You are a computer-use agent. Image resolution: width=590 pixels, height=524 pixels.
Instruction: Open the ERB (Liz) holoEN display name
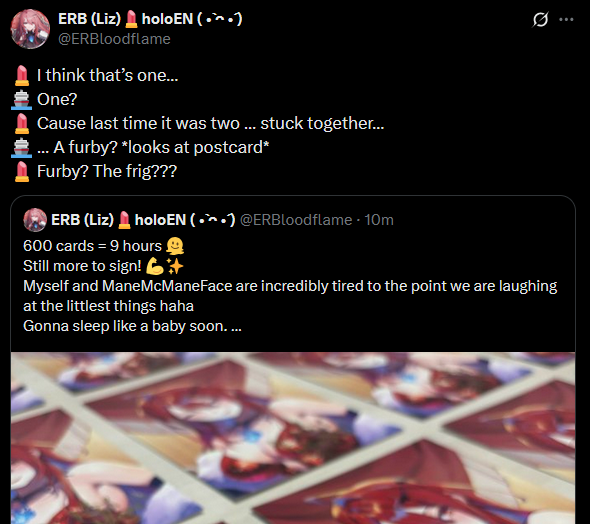coord(150,19)
